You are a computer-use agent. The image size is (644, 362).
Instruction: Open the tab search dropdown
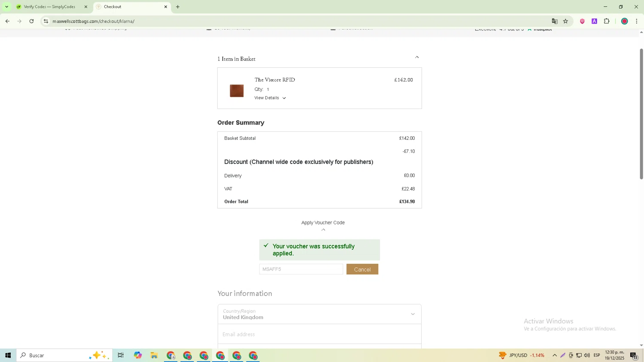pos(6,7)
